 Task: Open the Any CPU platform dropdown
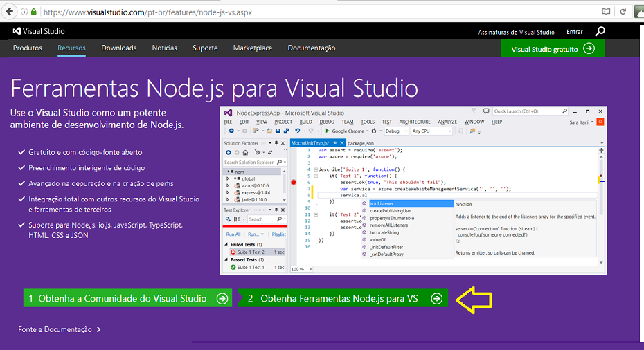click(x=431, y=131)
